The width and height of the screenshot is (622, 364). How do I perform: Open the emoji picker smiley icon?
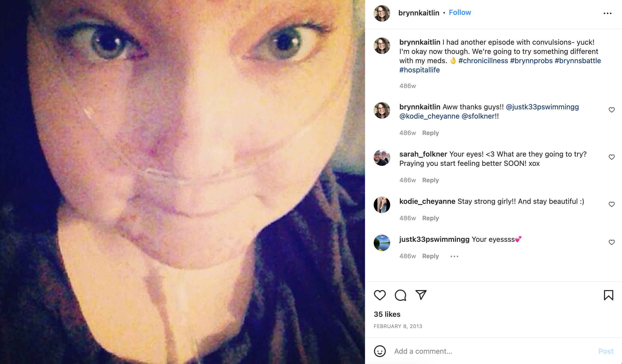coord(380,351)
